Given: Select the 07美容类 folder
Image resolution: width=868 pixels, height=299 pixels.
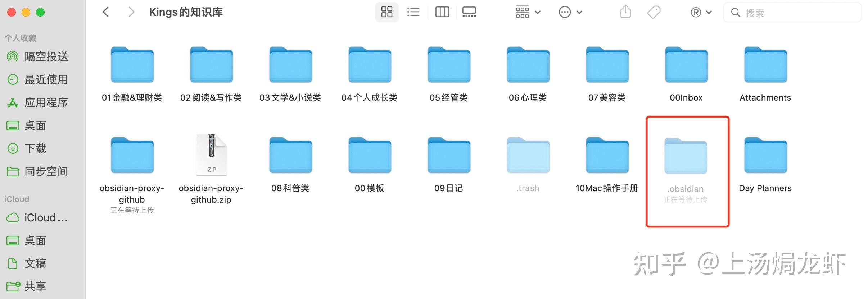Looking at the screenshot, I should coord(607,65).
